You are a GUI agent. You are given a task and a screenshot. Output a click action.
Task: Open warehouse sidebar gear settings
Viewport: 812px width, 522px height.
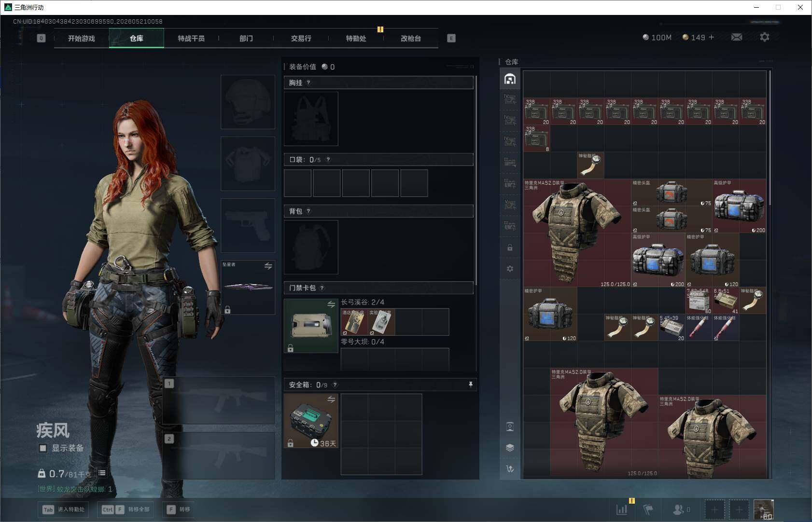(x=510, y=269)
